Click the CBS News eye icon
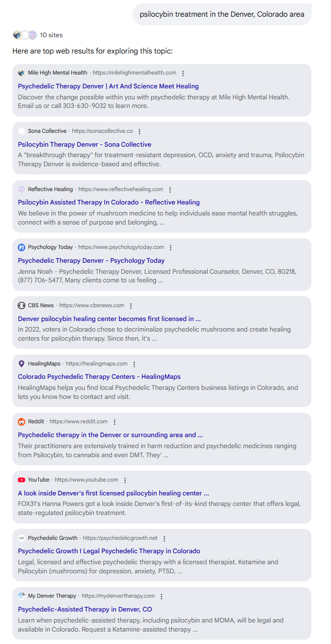 coord(22,306)
